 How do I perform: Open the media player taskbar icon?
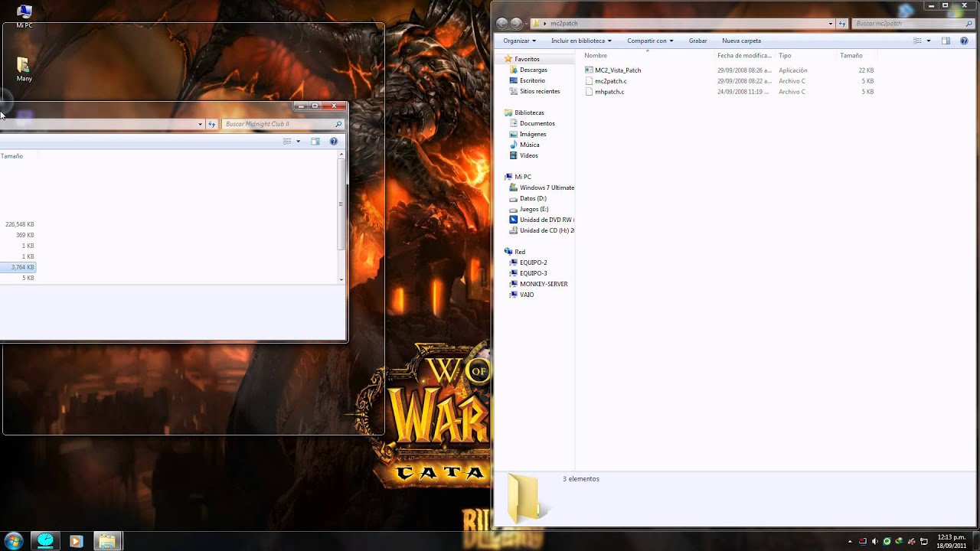tap(76, 541)
